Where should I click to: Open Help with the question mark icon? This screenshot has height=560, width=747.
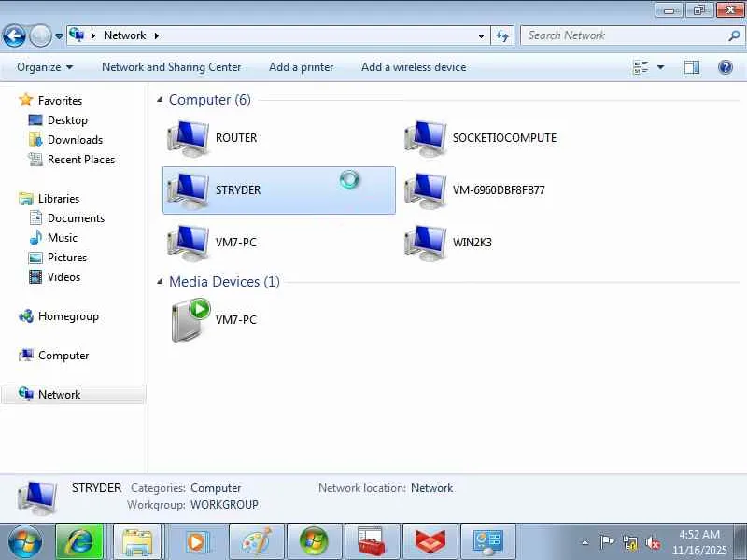click(x=726, y=67)
